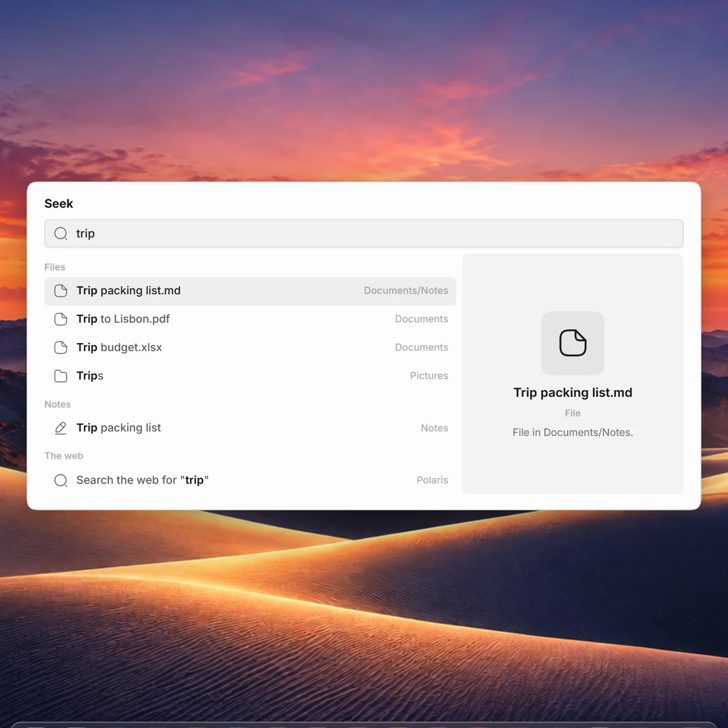This screenshot has height=728, width=728.
Task: Open the Trips folder result
Action: 250,376
